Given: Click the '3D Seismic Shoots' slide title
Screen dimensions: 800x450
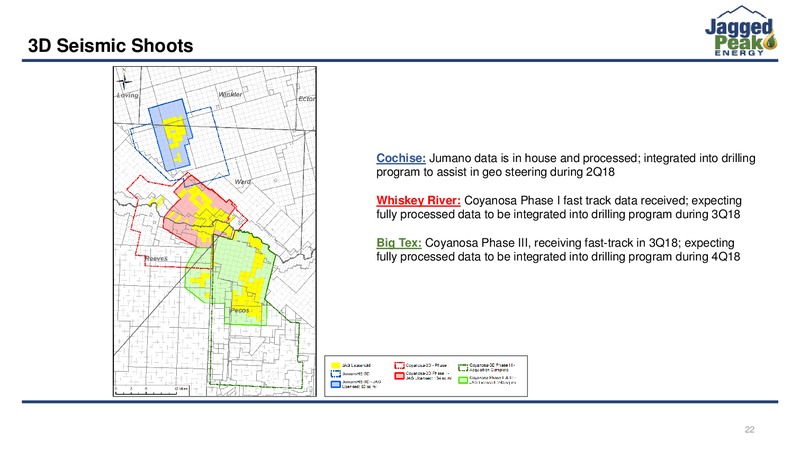Looking at the screenshot, I should pos(111,46).
